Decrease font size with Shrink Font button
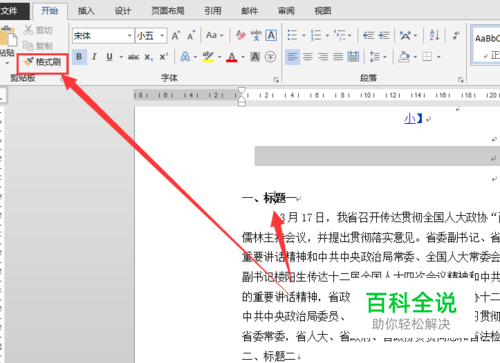The image size is (500, 363). 191,35
